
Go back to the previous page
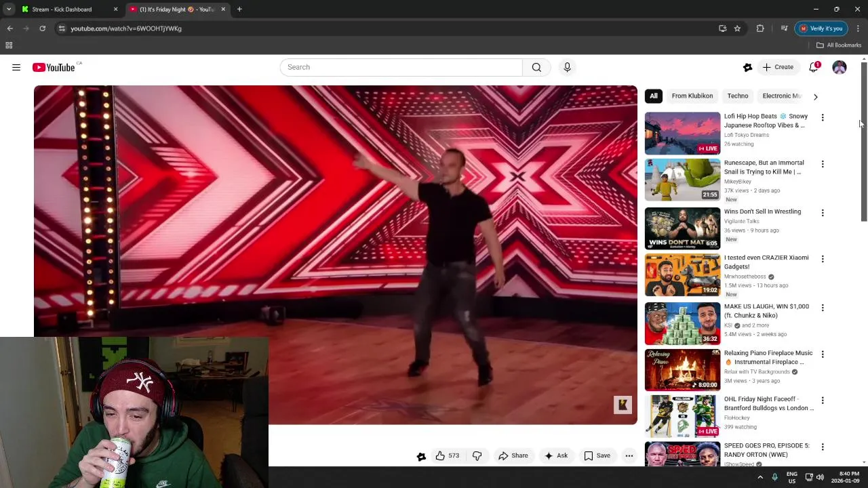tap(9, 28)
